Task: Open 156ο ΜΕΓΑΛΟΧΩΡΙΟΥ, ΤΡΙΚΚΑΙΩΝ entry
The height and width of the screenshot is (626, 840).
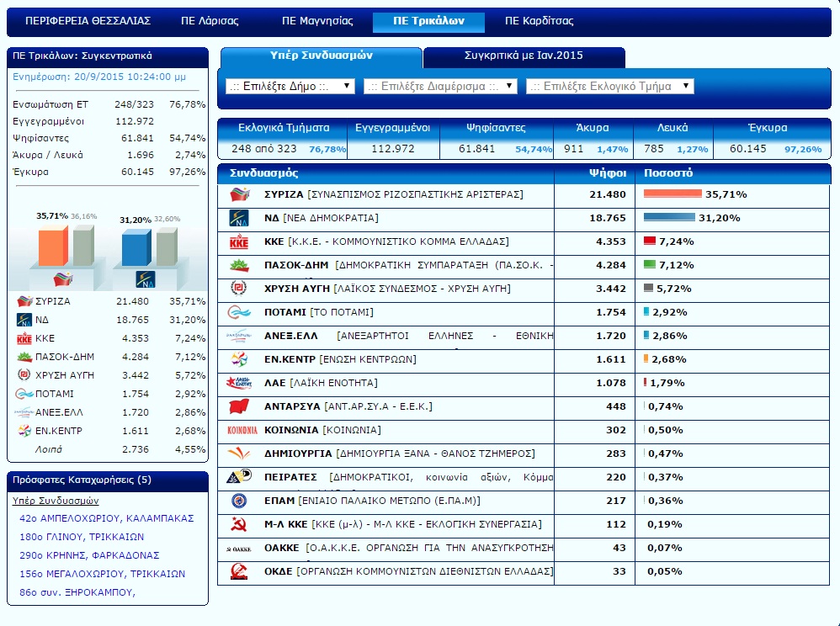Action: [x=103, y=574]
